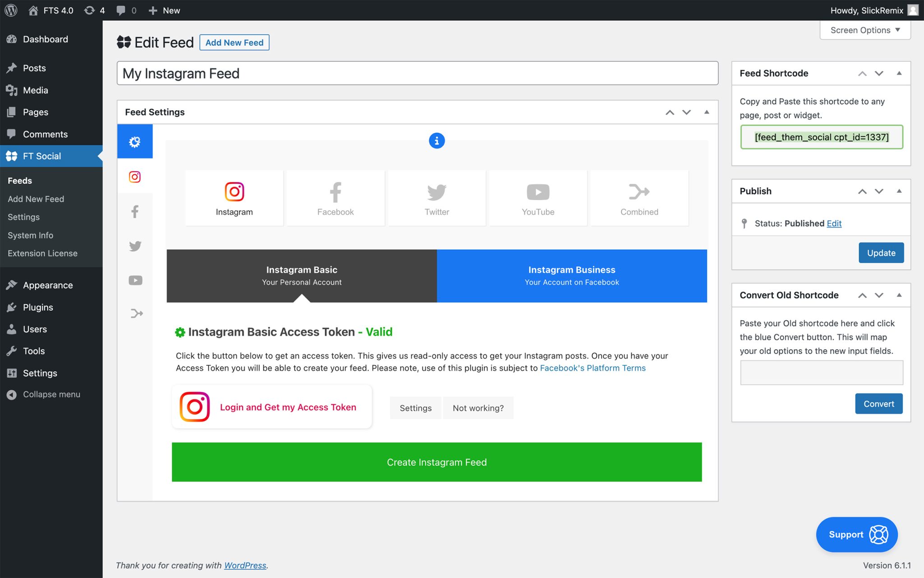
Task: Select the Instagram sidebar tab icon
Action: click(135, 177)
